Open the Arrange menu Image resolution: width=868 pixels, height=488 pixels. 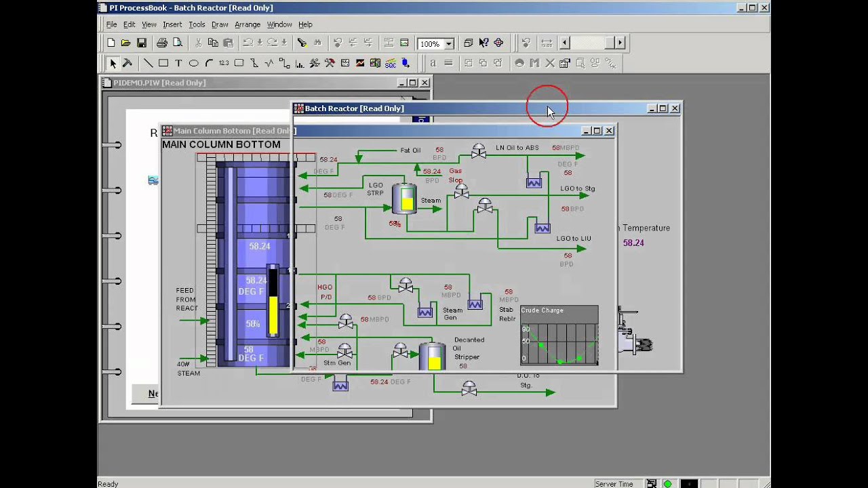click(248, 24)
